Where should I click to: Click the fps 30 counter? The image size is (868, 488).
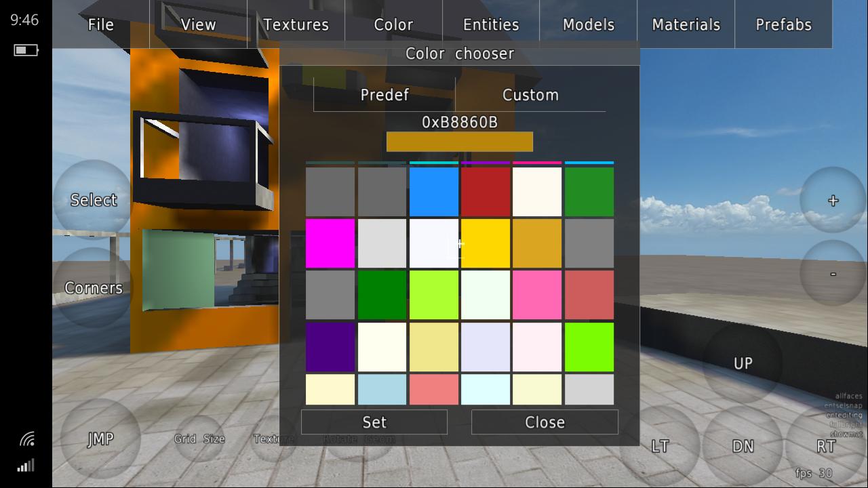(814, 473)
